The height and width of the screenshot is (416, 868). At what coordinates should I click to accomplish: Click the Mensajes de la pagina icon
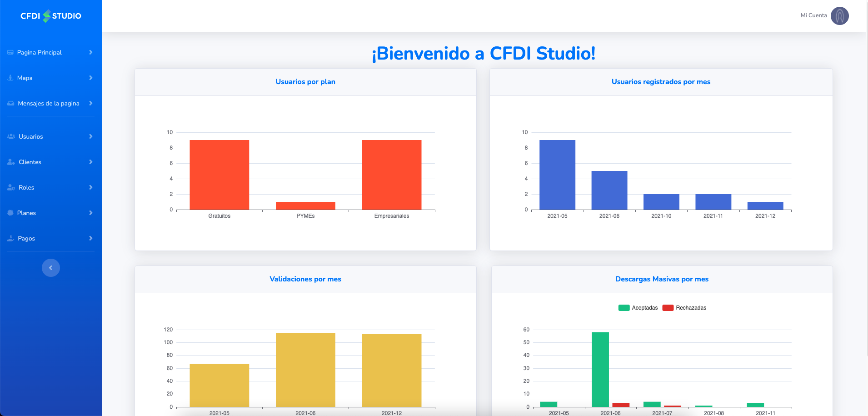pyautogui.click(x=11, y=104)
